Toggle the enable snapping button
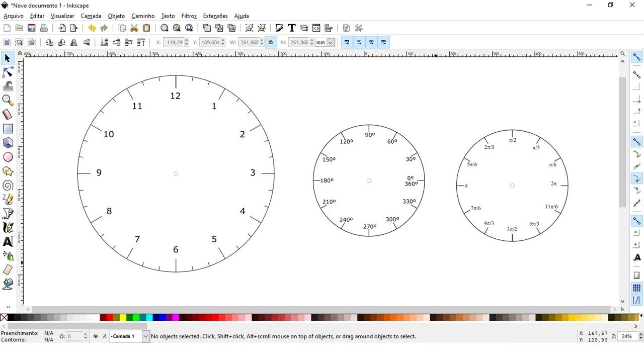The height and width of the screenshot is (362, 644). [x=636, y=57]
